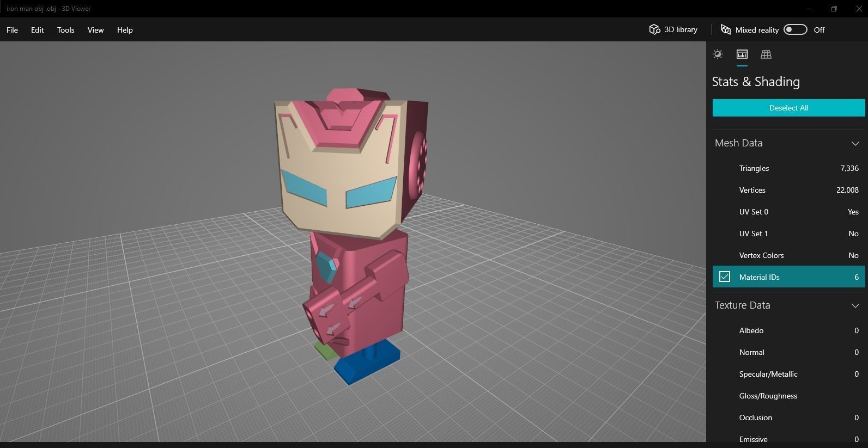Click the 3D library cube icon
Viewport: 868px width, 448px height.
tap(654, 29)
